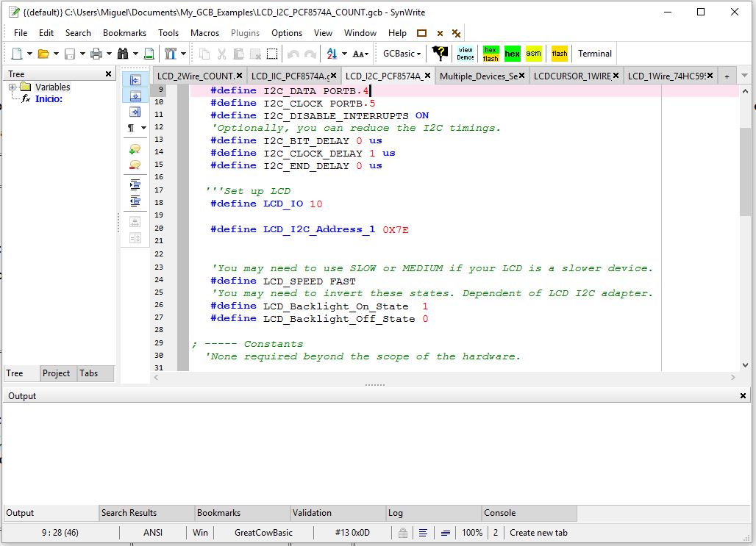
Task: Open Find binoculars dropdown arrow
Action: point(135,54)
